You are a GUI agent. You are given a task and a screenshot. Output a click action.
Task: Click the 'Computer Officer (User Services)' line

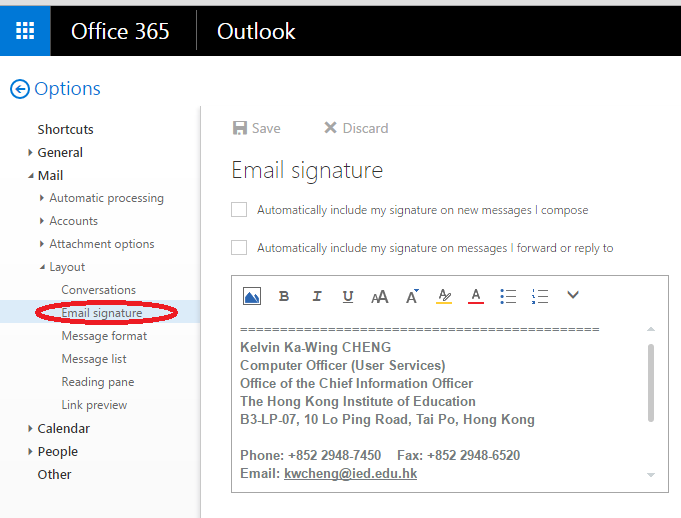[x=343, y=366]
